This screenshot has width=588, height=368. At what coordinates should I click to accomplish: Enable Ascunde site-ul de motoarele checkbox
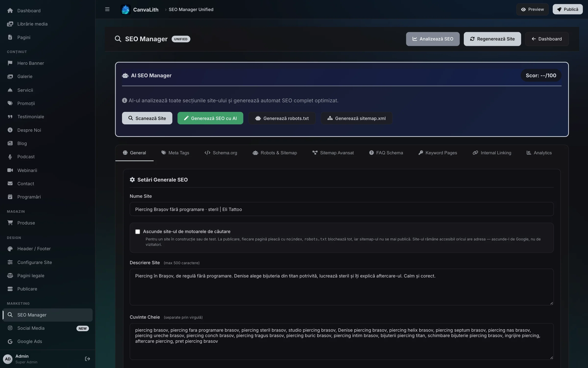tap(138, 232)
